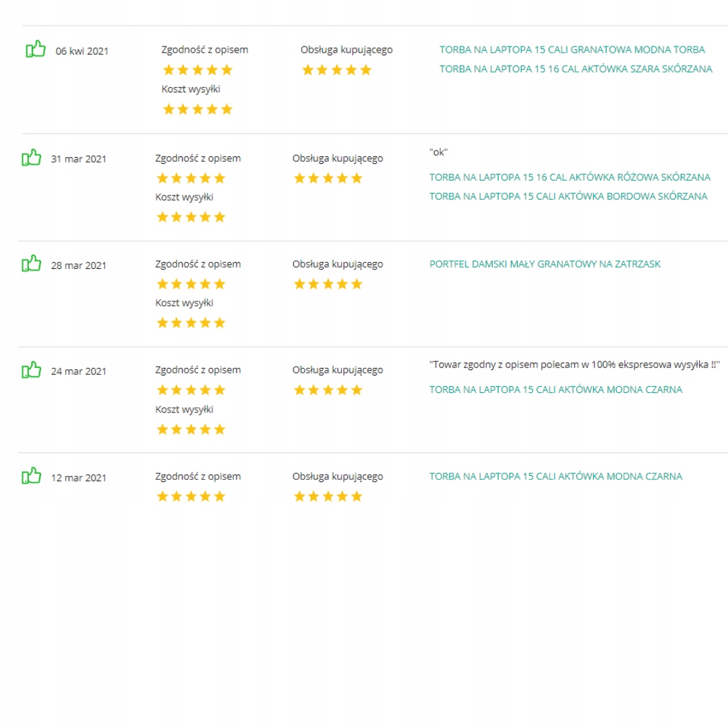
Task: Click the "ok" comment text
Action: coord(438,152)
